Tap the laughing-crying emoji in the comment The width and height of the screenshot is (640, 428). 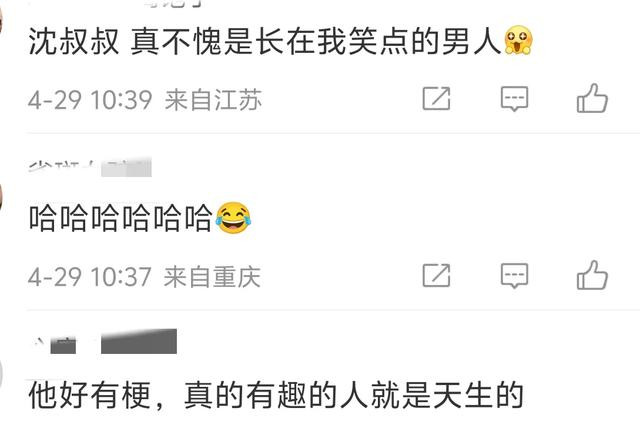click(x=233, y=218)
